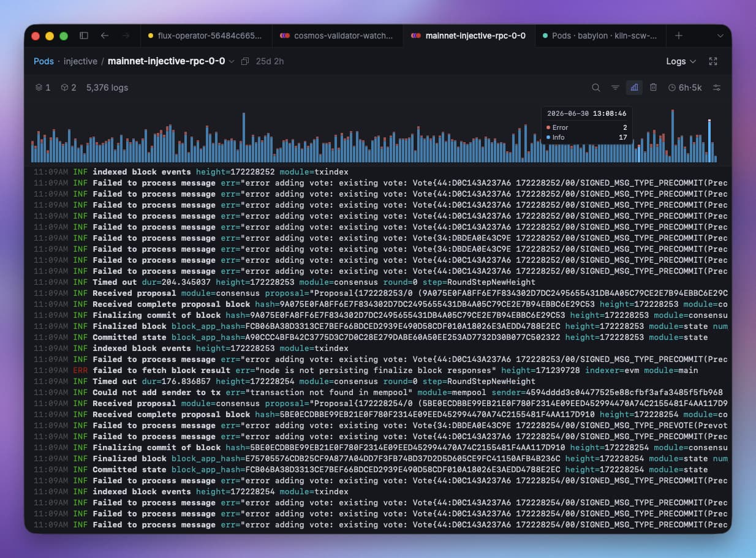756x558 pixels.
Task: Click the highlighted white-topped histogram bar
Action: pos(709,141)
